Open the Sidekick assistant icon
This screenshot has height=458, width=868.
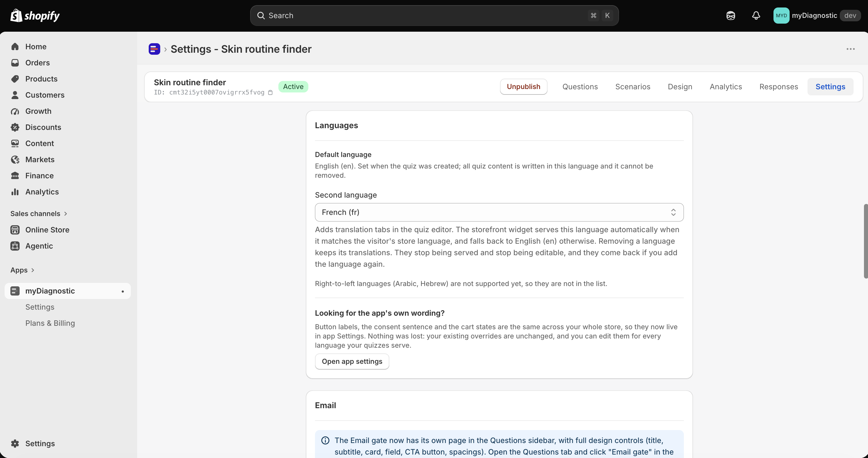click(x=731, y=16)
